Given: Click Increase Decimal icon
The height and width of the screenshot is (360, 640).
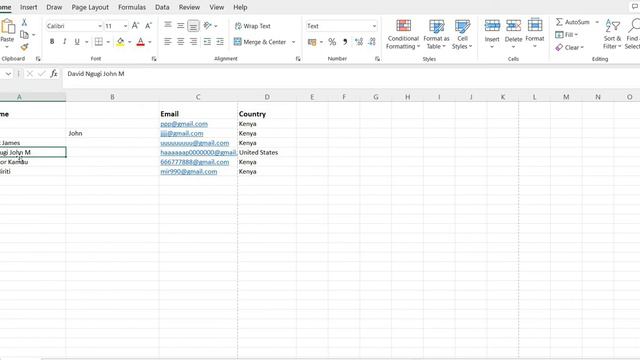Looking at the screenshot, I should point(359,42).
